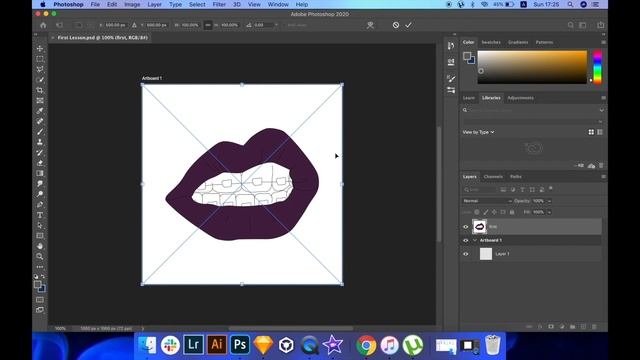
Task: Select the Gradient tool
Action: pyautogui.click(x=40, y=173)
